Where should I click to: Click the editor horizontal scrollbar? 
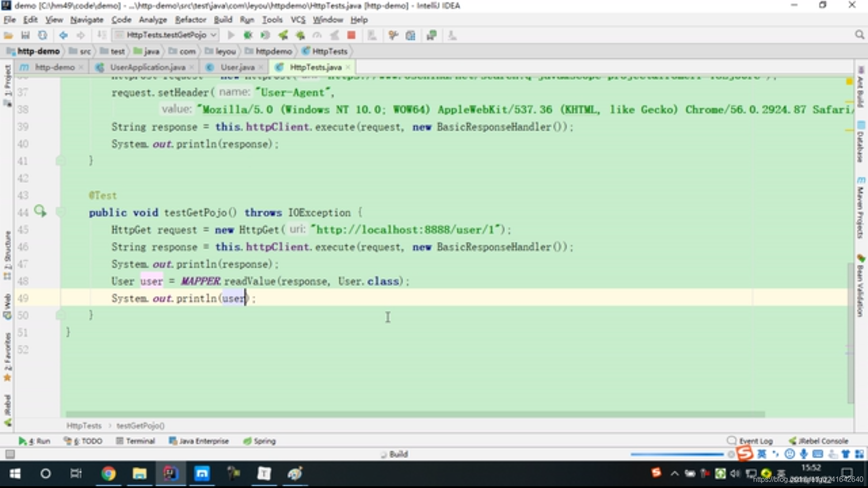[x=415, y=414]
